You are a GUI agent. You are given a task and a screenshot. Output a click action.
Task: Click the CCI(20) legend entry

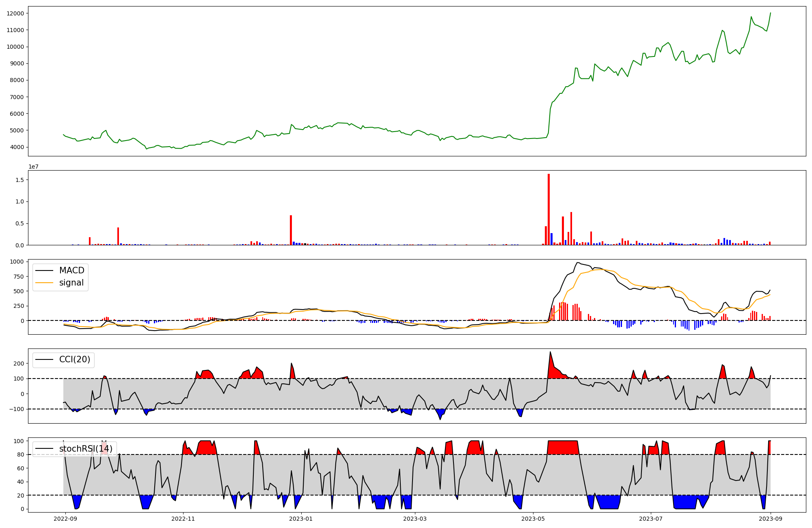[75, 359]
